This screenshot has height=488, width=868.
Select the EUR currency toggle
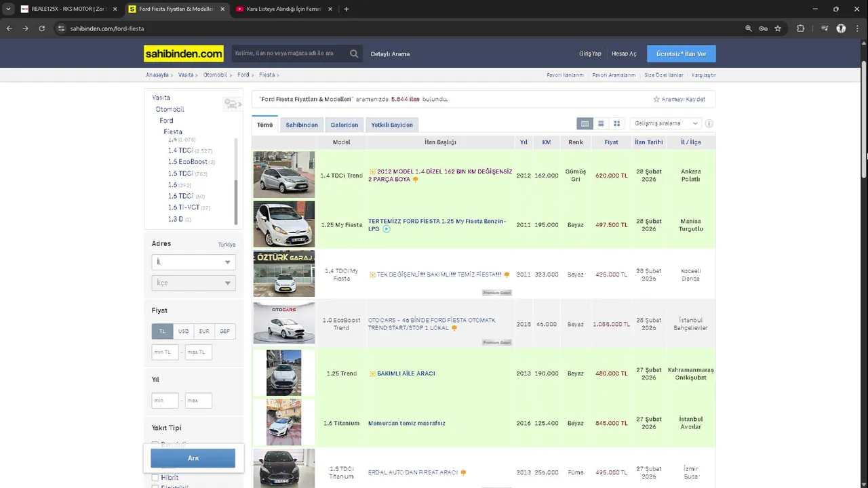point(204,331)
